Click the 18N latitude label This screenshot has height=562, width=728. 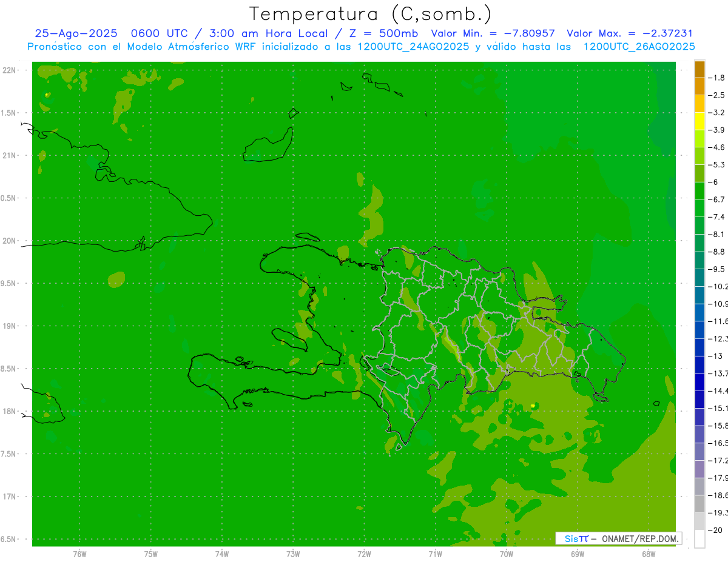[10, 412]
